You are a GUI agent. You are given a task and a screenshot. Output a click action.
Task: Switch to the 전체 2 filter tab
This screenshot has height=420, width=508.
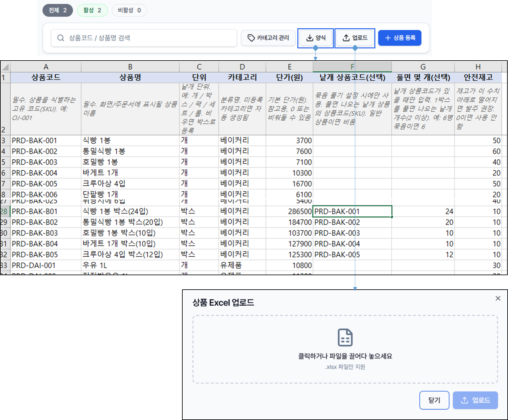pyautogui.click(x=58, y=10)
